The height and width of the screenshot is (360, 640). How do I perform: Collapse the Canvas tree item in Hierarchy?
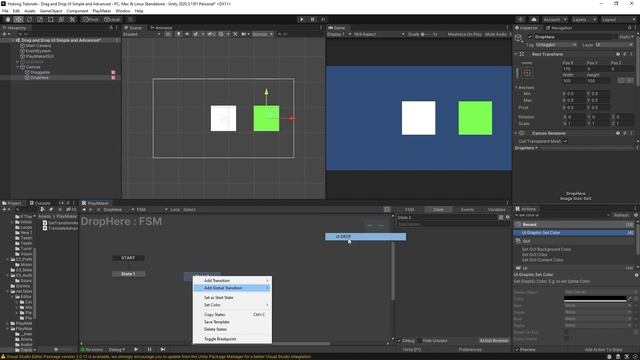[x=18, y=67]
